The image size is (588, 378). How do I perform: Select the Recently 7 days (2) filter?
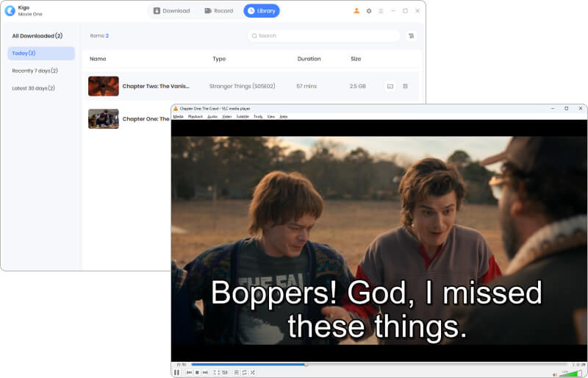point(35,71)
